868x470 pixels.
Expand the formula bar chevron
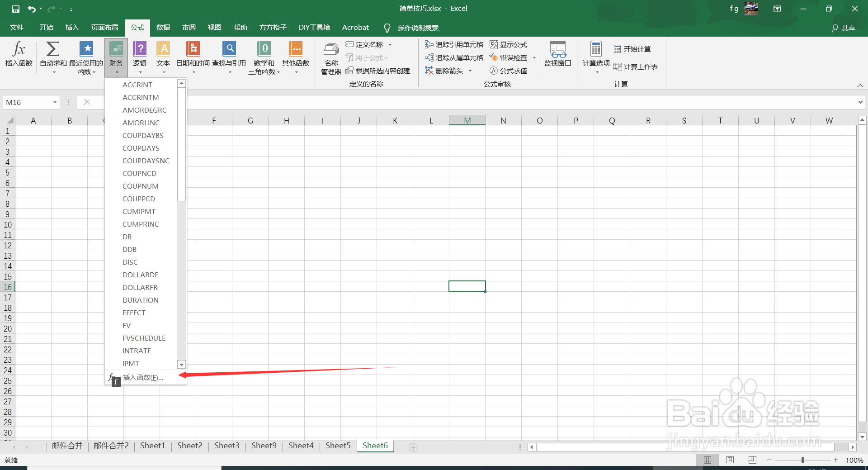(x=860, y=102)
